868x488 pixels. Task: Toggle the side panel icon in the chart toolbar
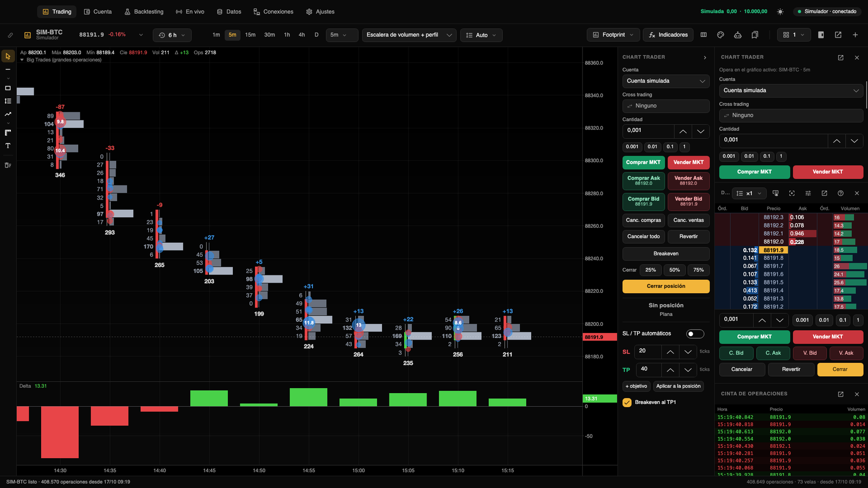[x=821, y=35]
